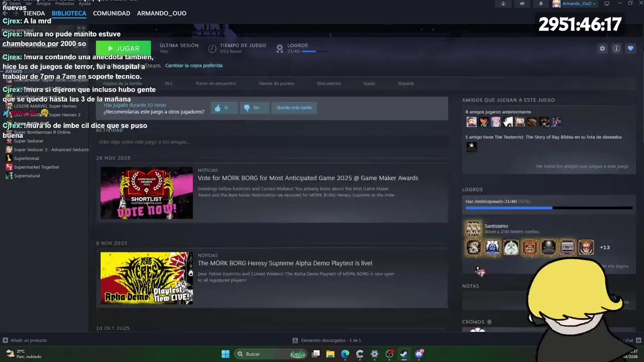Screen dimensions: 644x362
Task: Click the Steam taskbar icon
Action: 404,354
